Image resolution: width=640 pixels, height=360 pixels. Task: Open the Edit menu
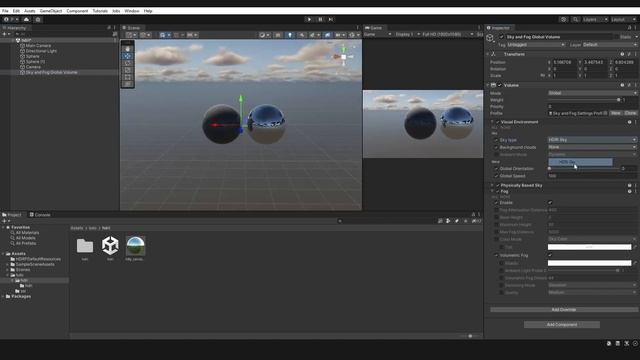pos(16,11)
